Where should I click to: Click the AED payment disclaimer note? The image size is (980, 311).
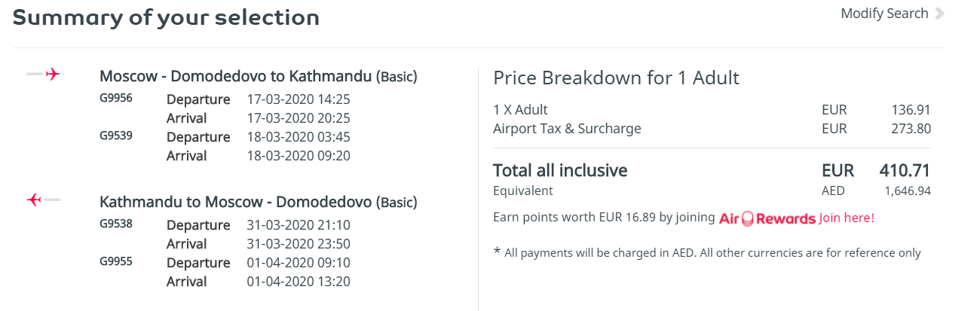tap(707, 252)
